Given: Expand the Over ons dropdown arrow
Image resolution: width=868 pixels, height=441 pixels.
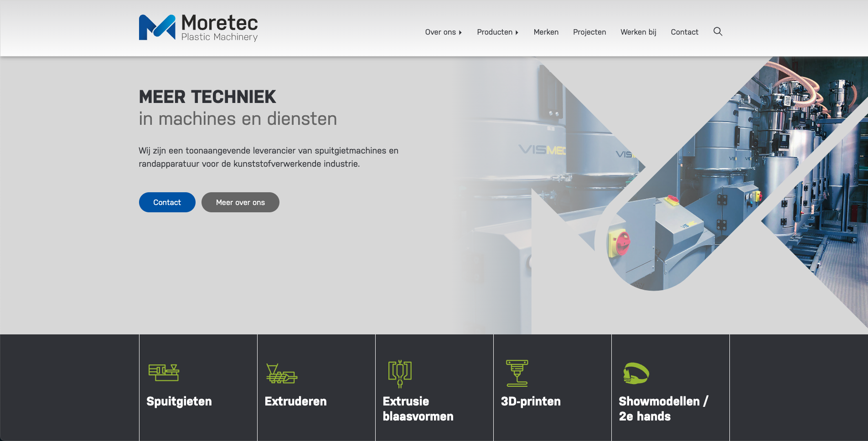Looking at the screenshot, I should tap(460, 32).
